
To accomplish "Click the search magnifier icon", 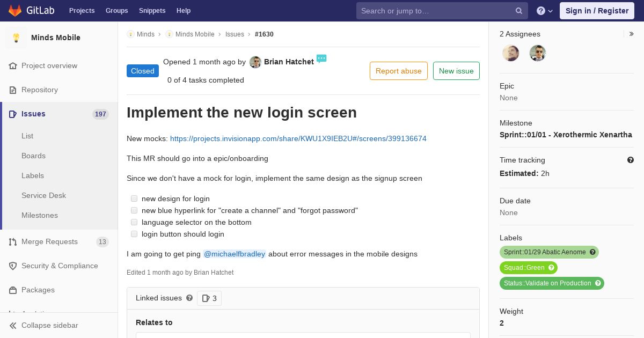I will [x=519, y=11].
